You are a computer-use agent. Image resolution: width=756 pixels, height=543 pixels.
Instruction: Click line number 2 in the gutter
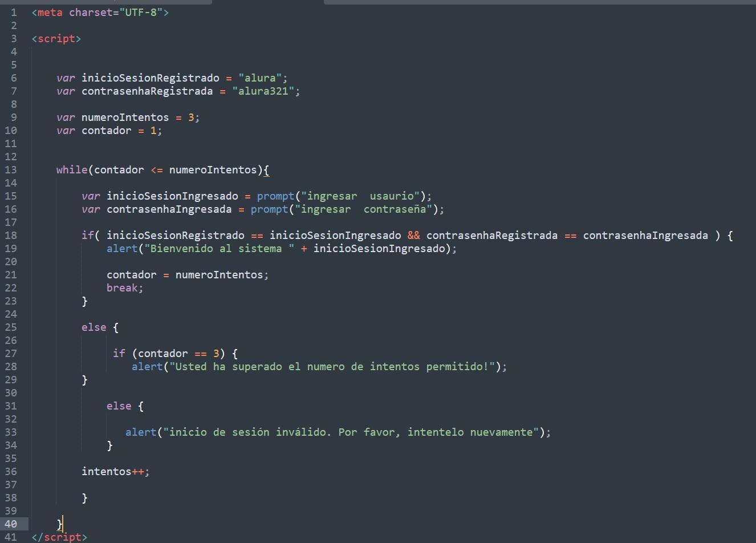(x=14, y=25)
